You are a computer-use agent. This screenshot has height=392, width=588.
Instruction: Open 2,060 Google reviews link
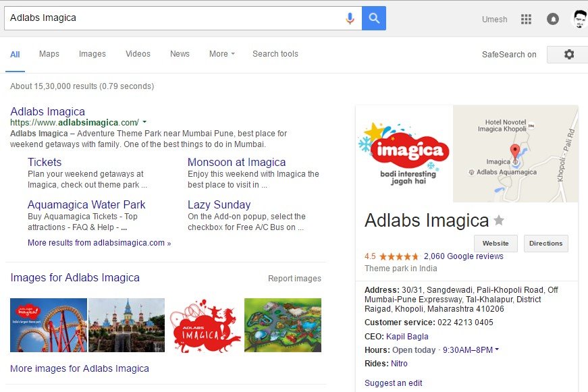click(x=464, y=256)
